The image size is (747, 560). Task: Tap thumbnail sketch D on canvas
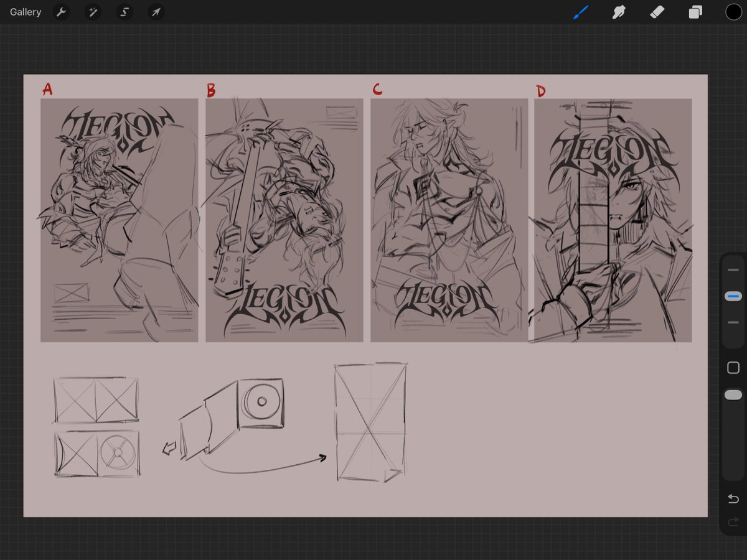[x=613, y=220]
